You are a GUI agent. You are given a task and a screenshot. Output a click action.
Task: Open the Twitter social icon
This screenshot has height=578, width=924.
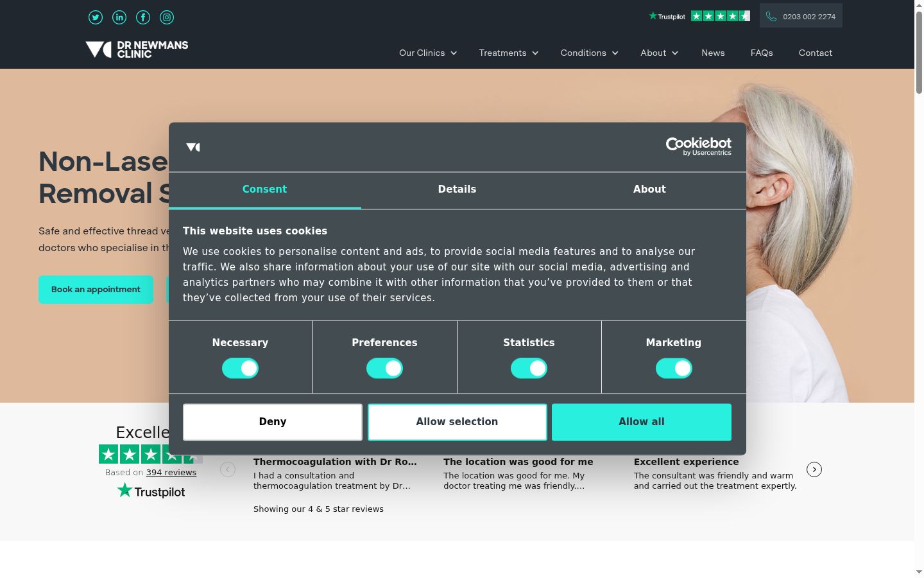[x=96, y=17]
